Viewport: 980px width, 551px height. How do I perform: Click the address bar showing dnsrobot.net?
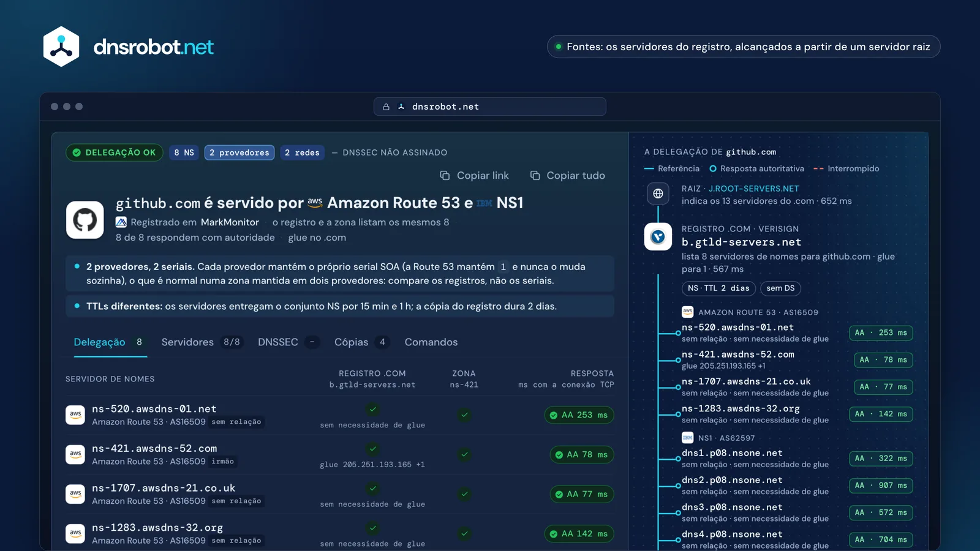[490, 107]
